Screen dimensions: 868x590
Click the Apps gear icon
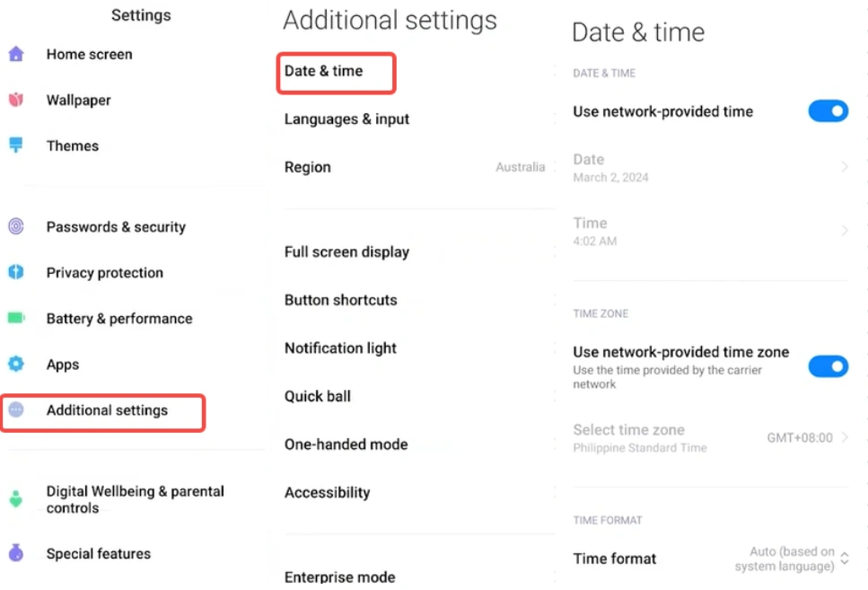click(x=16, y=364)
